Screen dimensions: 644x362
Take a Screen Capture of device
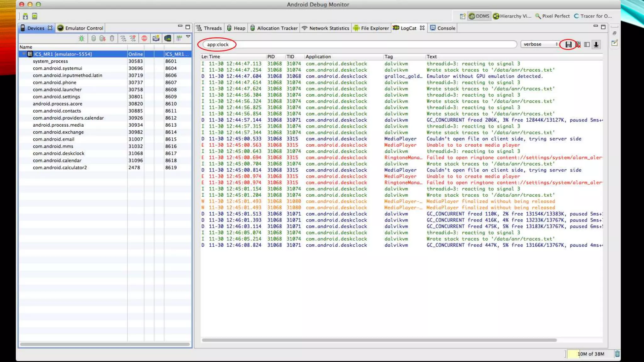click(x=156, y=38)
